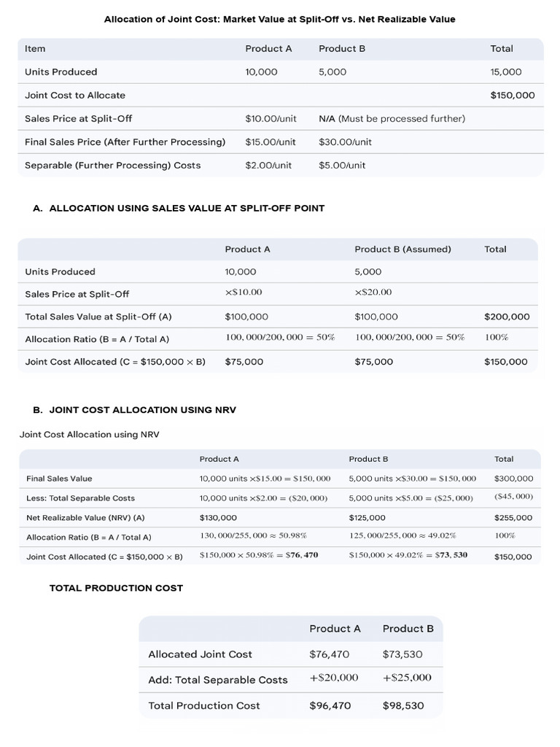This screenshot has width=560, height=747.
Task: Click Product A's $75,000 joint cost allocated
Action: pos(244,362)
